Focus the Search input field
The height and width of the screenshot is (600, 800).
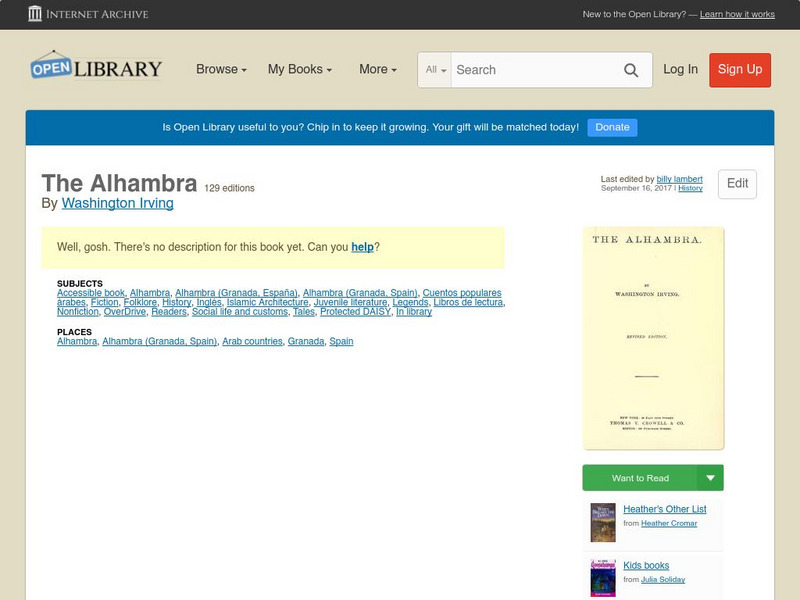click(536, 70)
